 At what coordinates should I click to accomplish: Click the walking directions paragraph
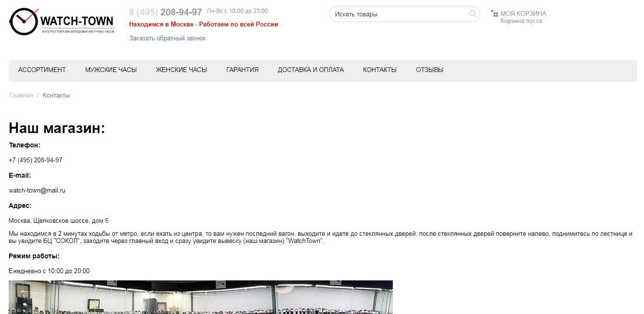coord(321,237)
